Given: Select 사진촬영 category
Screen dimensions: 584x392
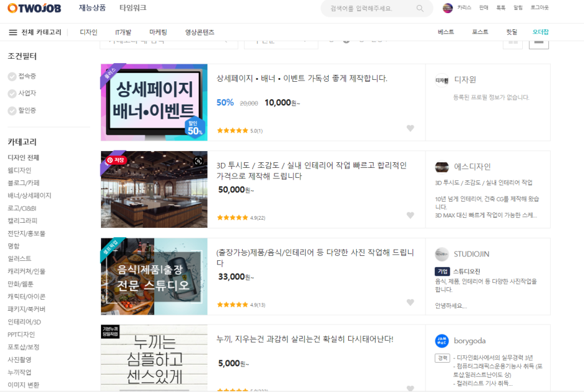Looking at the screenshot, I should (19, 360).
